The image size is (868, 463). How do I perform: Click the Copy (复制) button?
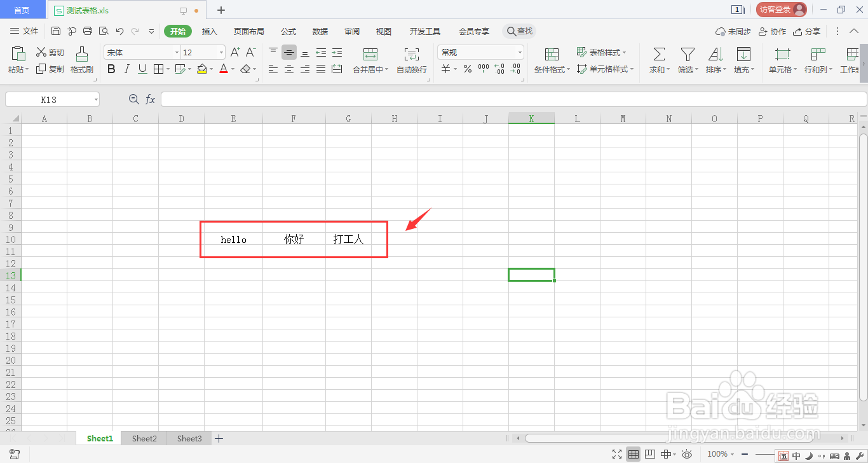coord(50,69)
